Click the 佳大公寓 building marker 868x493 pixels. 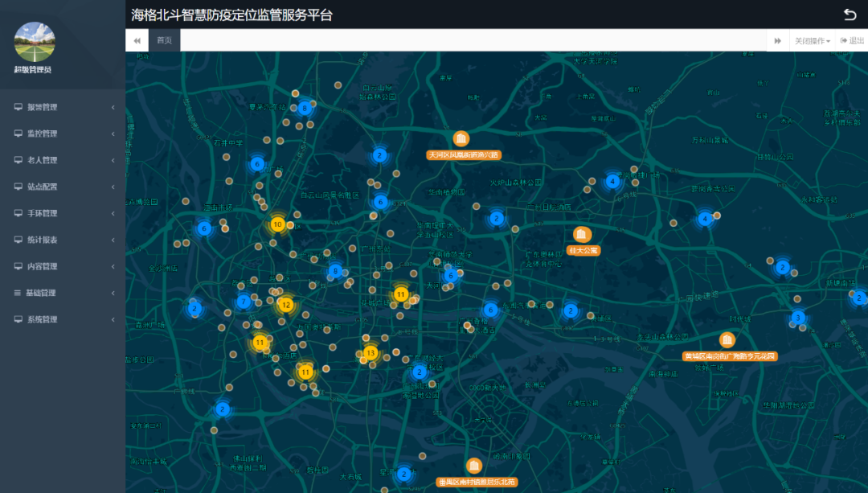tap(583, 235)
